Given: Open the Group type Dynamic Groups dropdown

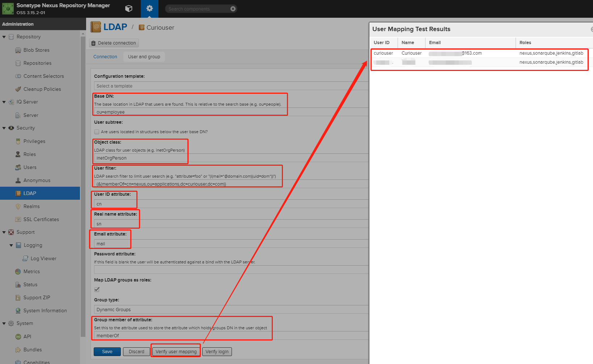Looking at the screenshot, I should [x=231, y=309].
